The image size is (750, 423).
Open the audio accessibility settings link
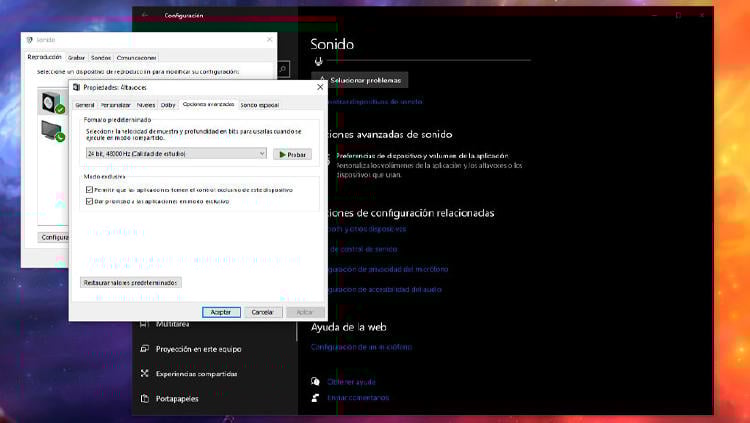pos(385,289)
